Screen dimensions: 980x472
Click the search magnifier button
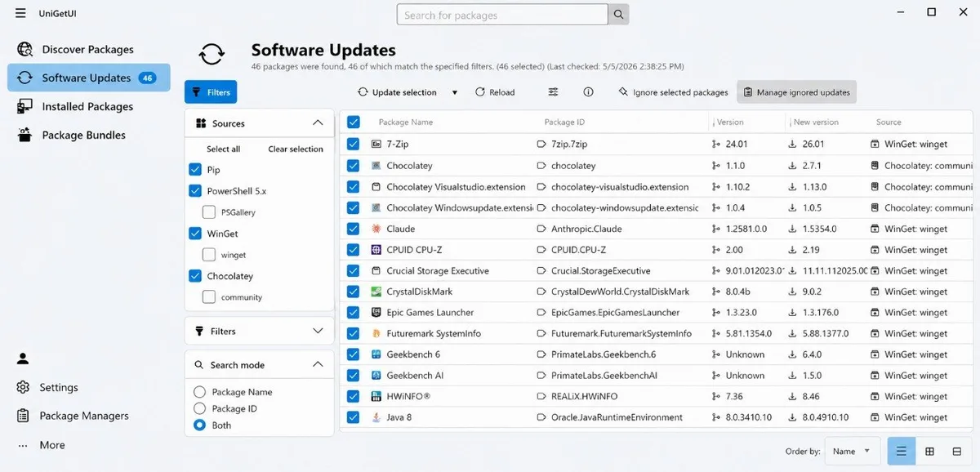click(620, 15)
